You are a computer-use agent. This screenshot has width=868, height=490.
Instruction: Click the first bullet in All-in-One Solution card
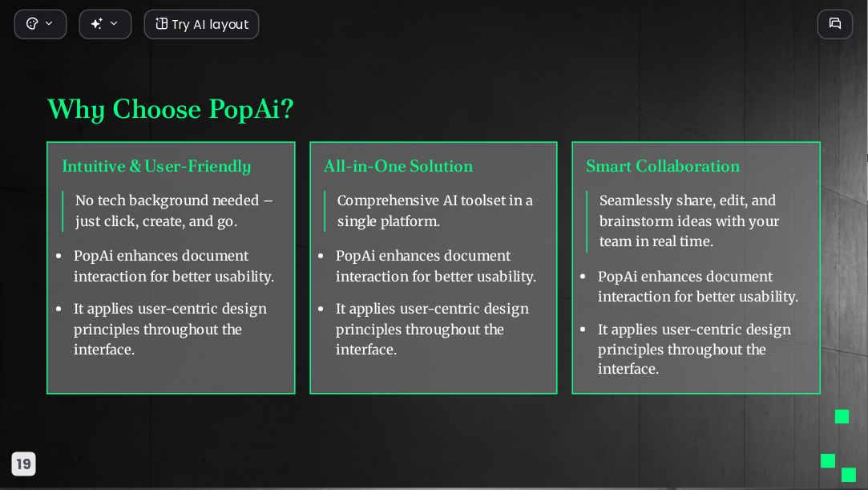(x=436, y=266)
